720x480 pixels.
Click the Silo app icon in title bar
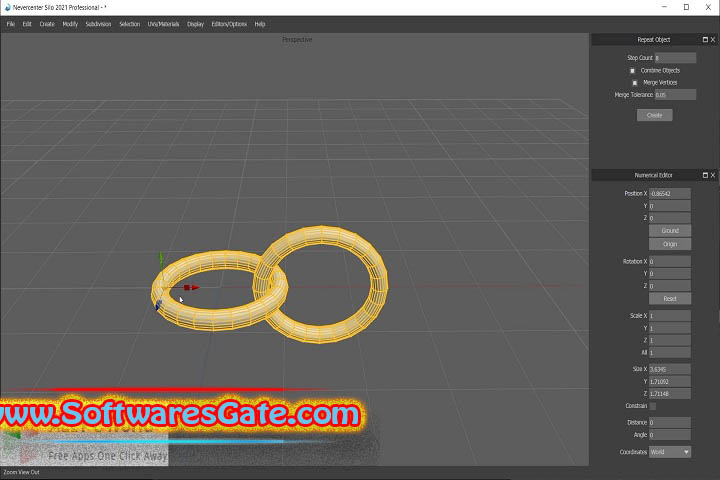click(x=6, y=6)
